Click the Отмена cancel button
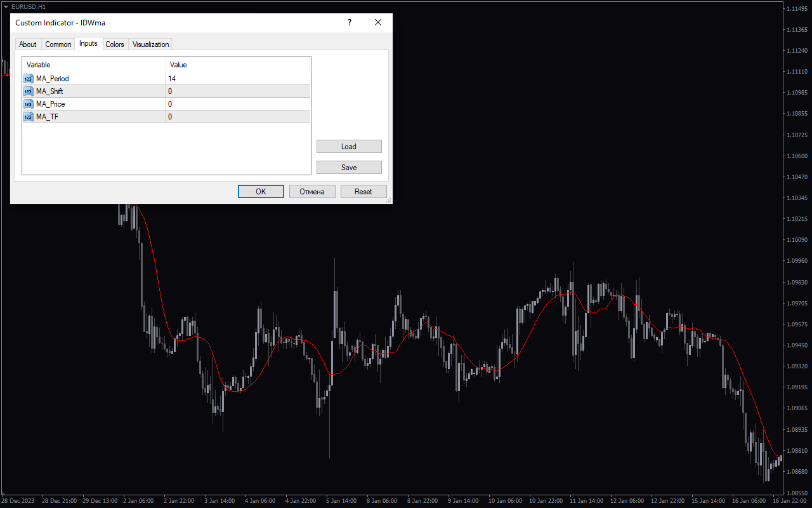The width and height of the screenshot is (812, 508). 312,192
